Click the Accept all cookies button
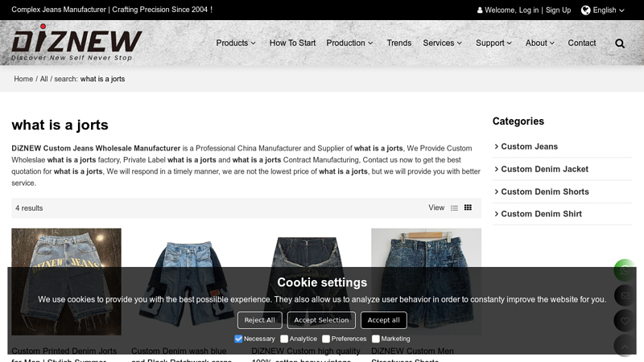This screenshot has height=362, width=644. click(x=384, y=320)
